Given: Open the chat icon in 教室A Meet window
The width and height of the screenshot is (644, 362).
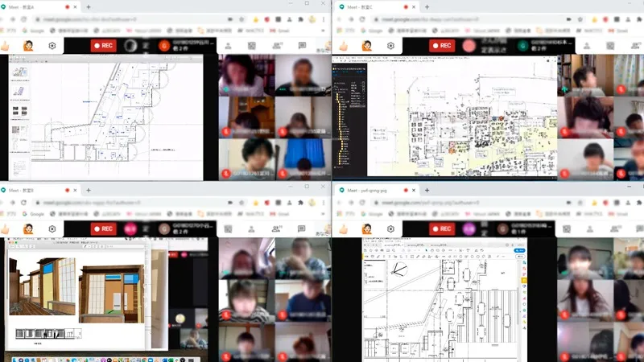Looking at the screenshot, I should tap(302, 46).
